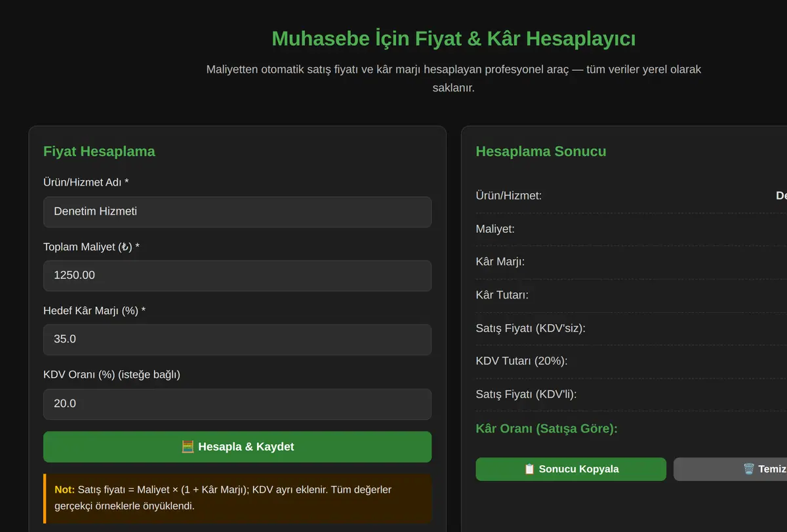Click the subtitle text about yerel olarak saklanır
Image resolution: width=787 pixels, height=532 pixels.
point(454,78)
